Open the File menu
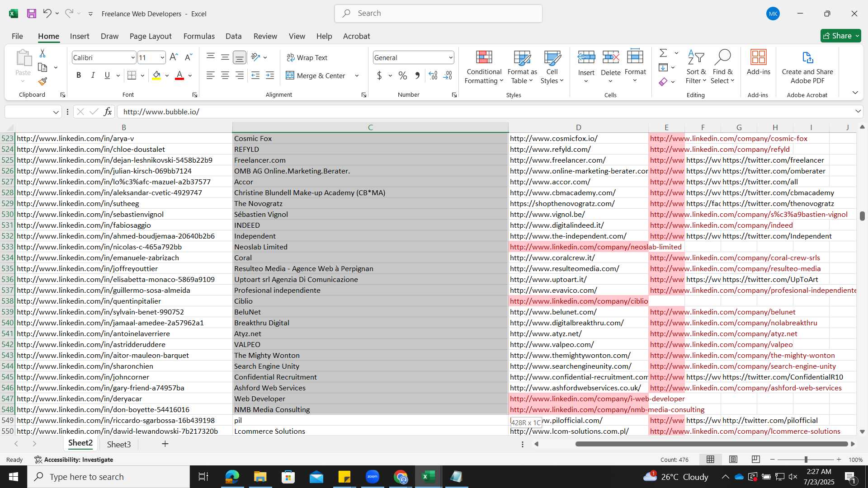This screenshot has width=868, height=488. click(17, 36)
